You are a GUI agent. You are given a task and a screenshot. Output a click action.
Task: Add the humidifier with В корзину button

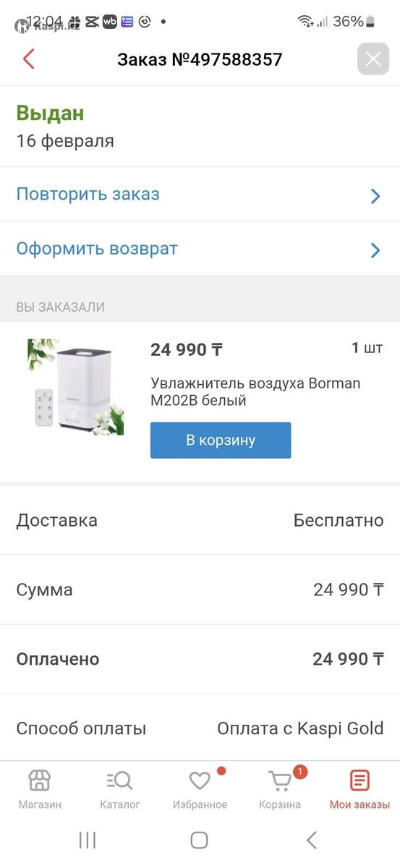tap(221, 441)
